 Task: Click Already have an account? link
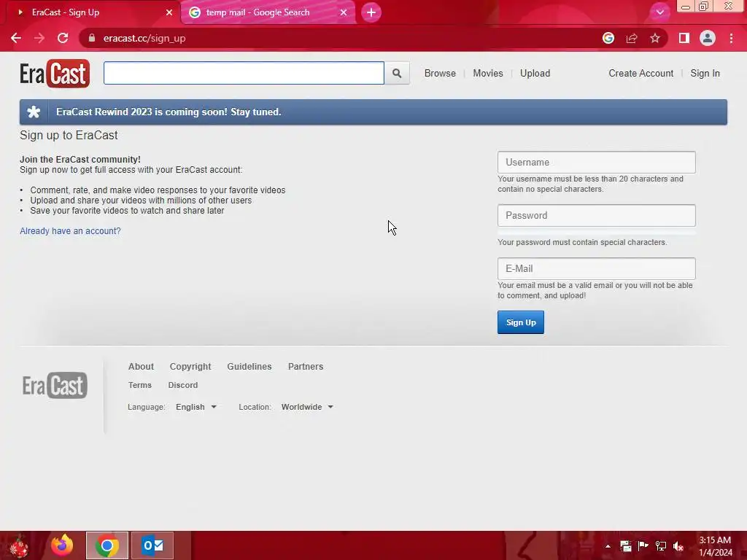pyautogui.click(x=70, y=231)
